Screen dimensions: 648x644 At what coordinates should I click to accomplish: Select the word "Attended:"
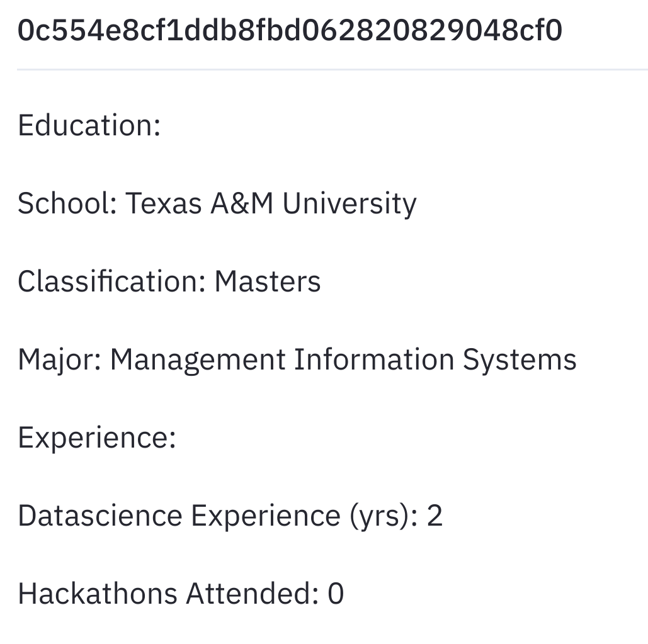pyautogui.click(x=252, y=594)
